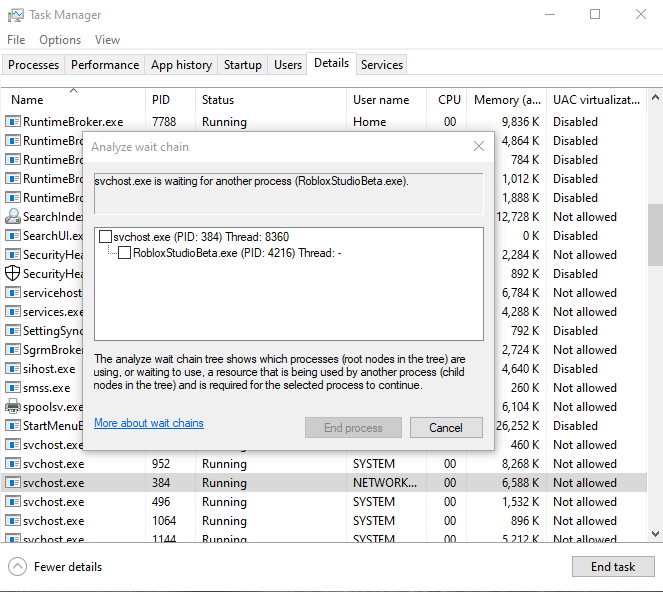Click the scrollbar up arrow
Image resolution: width=663 pixels, height=592 pixels.
[x=655, y=98]
